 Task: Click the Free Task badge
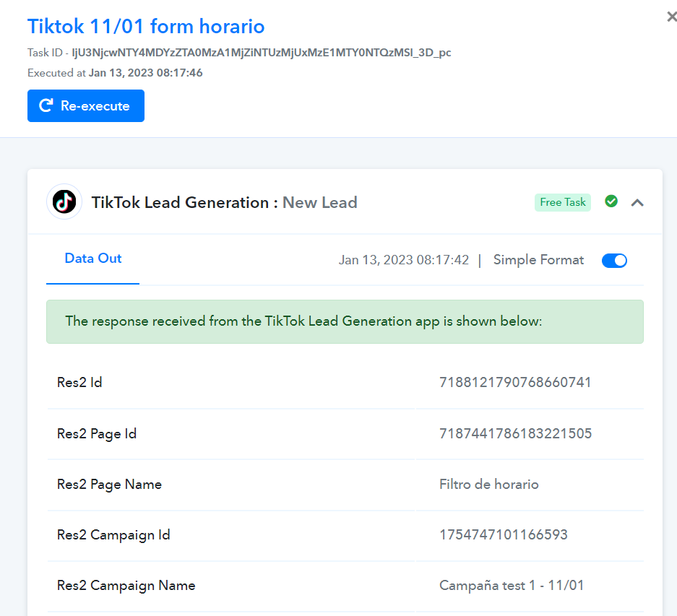(563, 202)
